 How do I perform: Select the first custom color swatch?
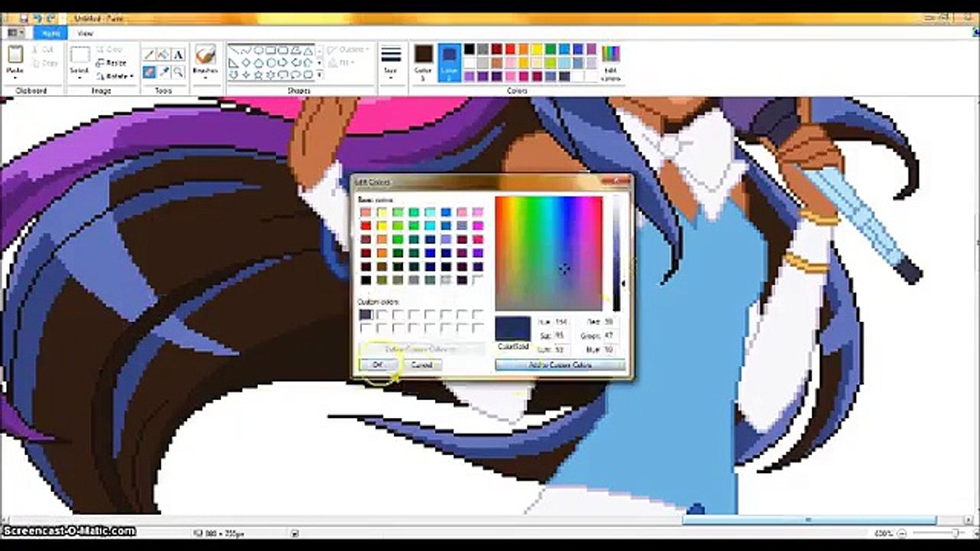tap(366, 315)
